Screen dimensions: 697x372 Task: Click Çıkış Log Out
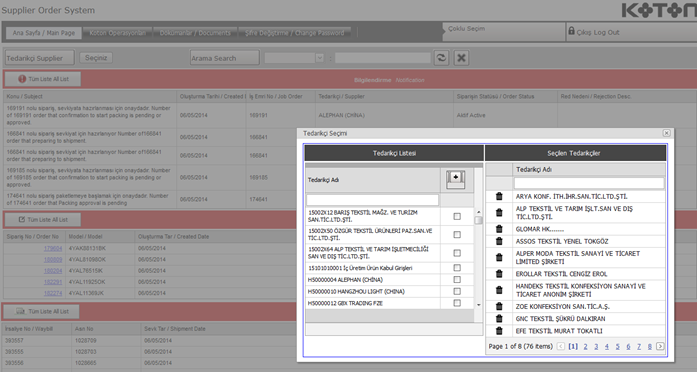click(598, 32)
